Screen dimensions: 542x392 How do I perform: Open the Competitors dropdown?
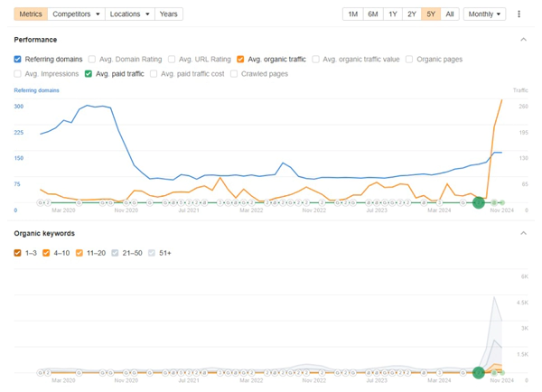click(x=76, y=14)
